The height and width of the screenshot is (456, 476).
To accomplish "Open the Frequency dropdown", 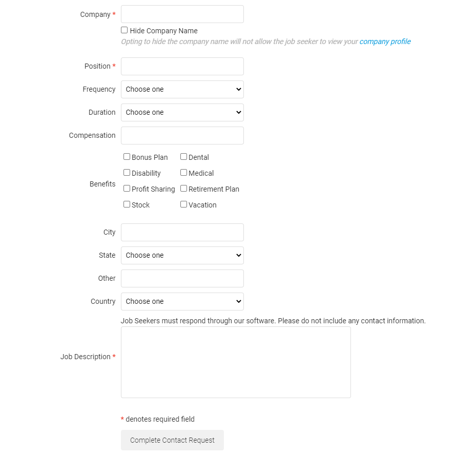I will [x=182, y=89].
